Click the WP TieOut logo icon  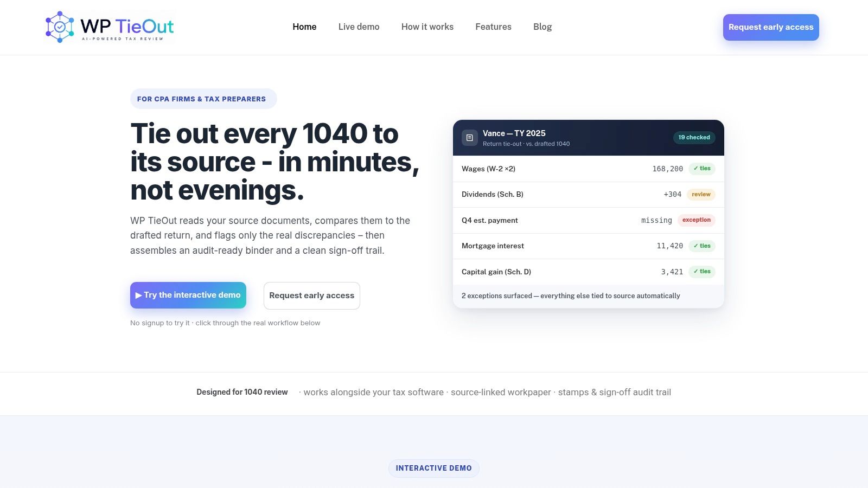(60, 27)
